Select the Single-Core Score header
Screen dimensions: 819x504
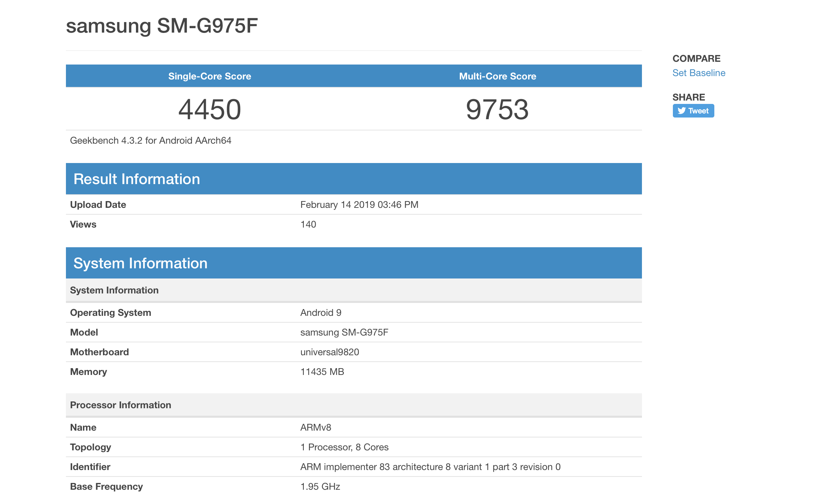point(210,76)
